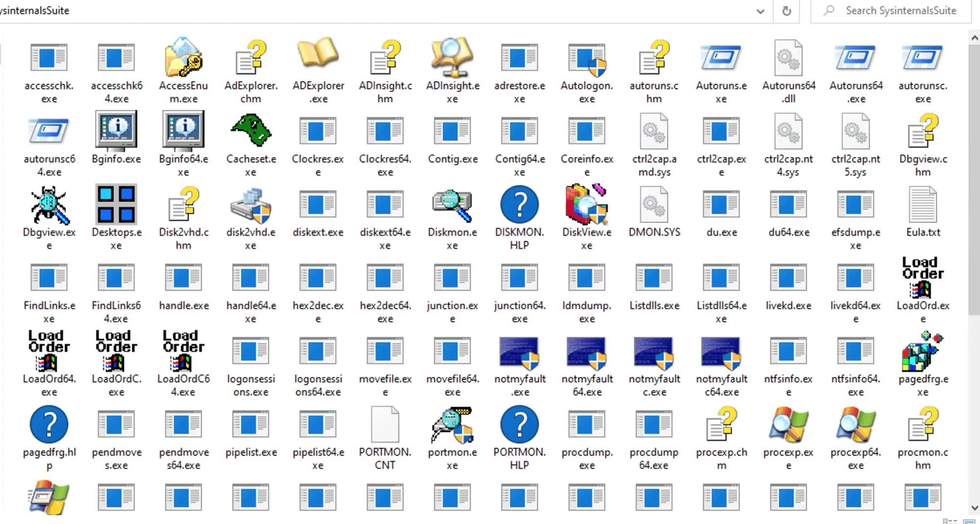Select the AccessEnum.exe folder-and-key icon
Viewport: 980px width, 524px height.
tap(183, 57)
